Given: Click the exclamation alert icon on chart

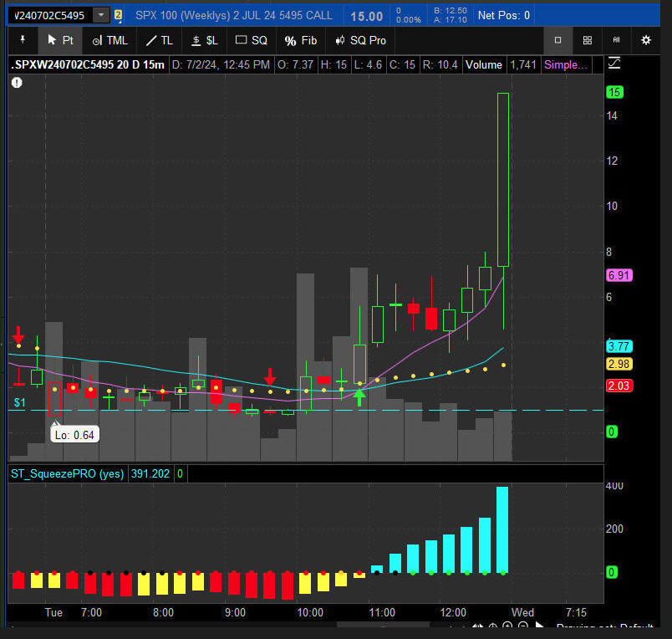Looking at the screenshot, I should [x=17, y=82].
